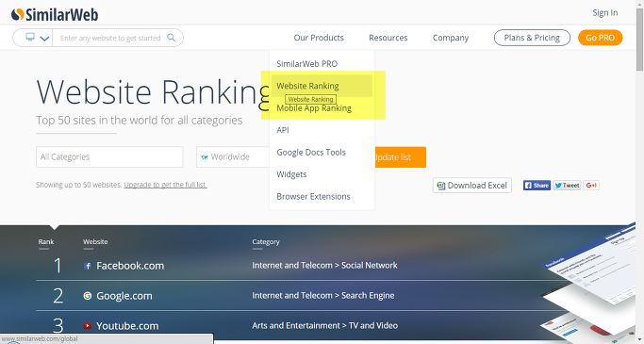Click the Download Excel button

(x=471, y=186)
